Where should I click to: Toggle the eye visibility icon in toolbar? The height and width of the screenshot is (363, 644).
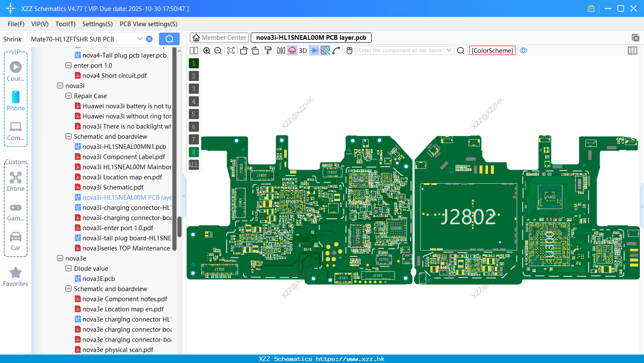pos(523,50)
